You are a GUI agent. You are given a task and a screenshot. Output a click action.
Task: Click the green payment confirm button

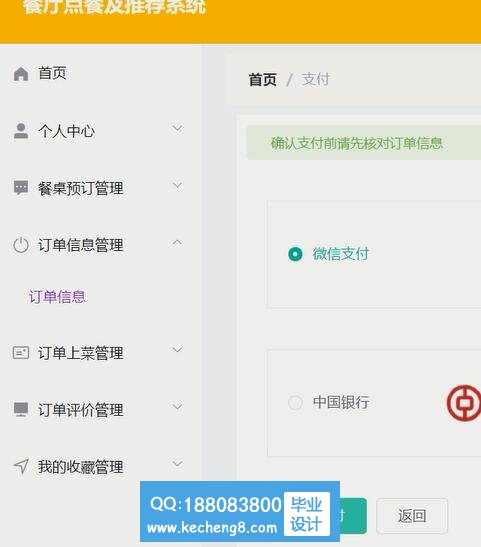click(x=353, y=516)
